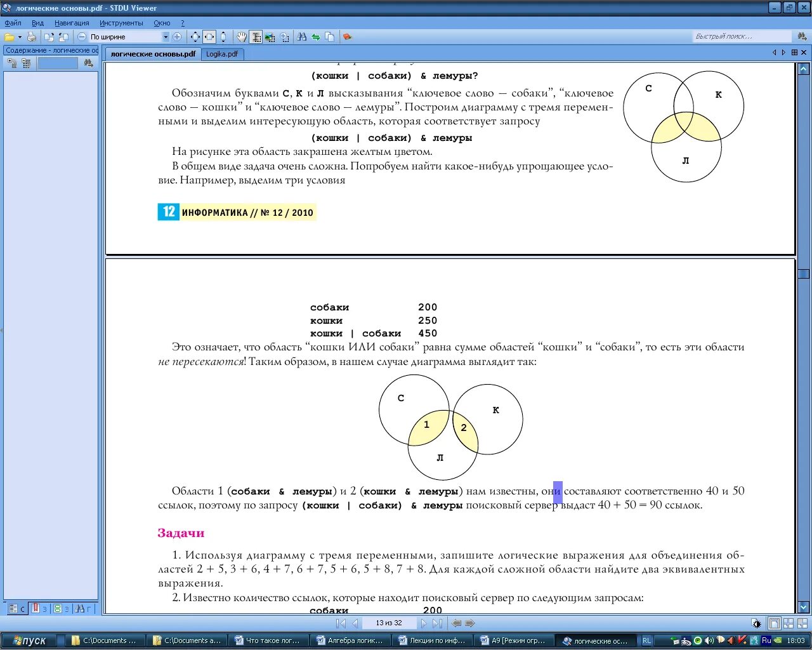
Task: Open search with the binoculars toolbar icon
Action: pos(302,37)
